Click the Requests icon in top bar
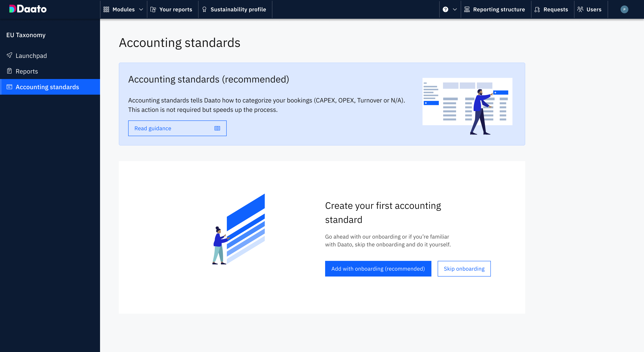Viewport: 644px width, 352px height. pos(537,10)
